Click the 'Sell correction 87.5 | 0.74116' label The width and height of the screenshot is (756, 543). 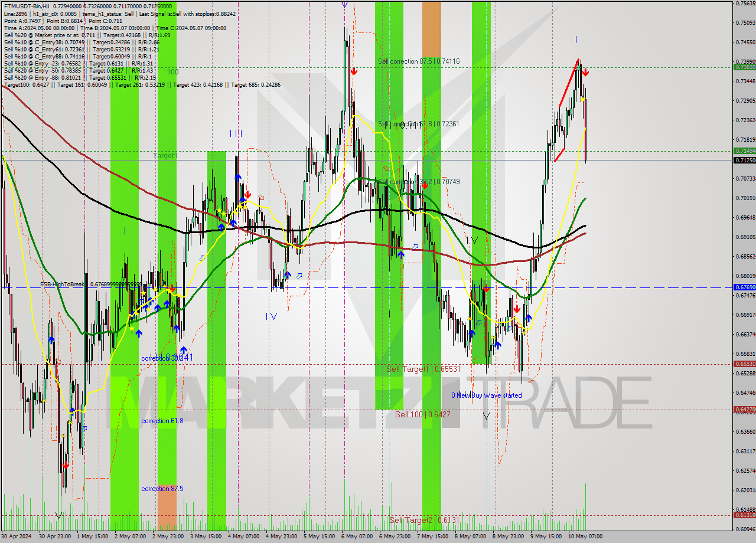tap(419, 61)
